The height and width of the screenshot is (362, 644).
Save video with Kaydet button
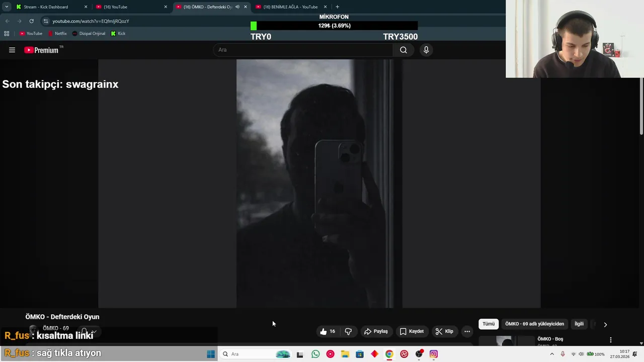(412, 331)
